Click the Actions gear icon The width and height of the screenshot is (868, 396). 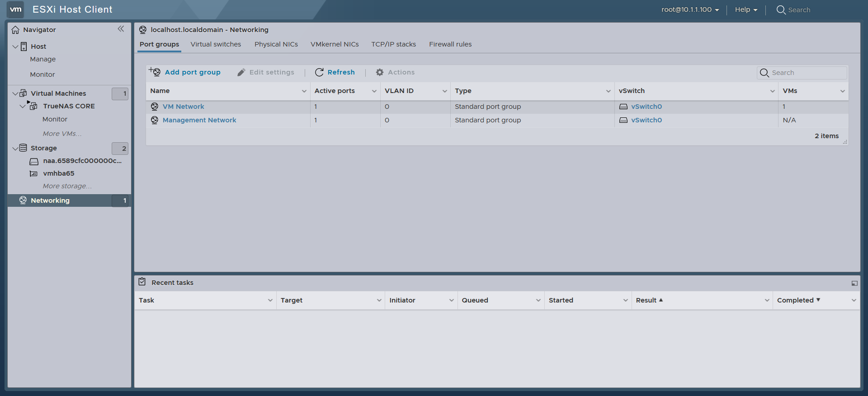[x=380, y=72]
